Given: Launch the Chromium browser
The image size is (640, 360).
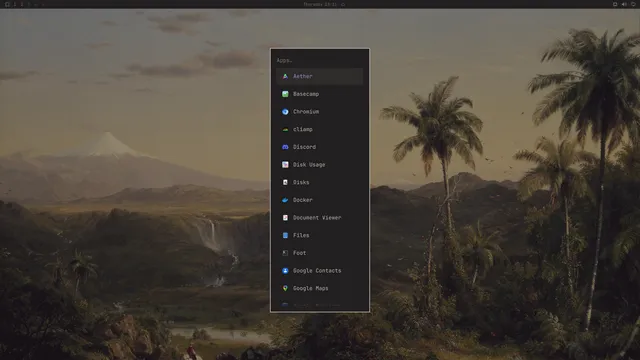Looking at the screenshot, I should [320, 111].
